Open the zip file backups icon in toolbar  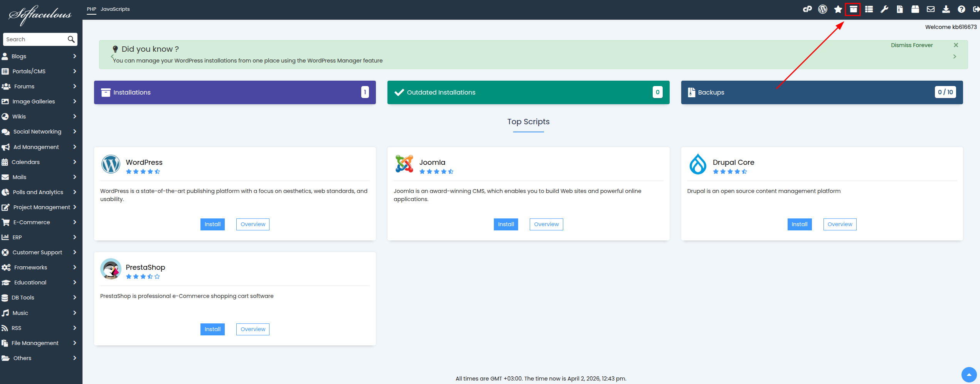[900, 9]
